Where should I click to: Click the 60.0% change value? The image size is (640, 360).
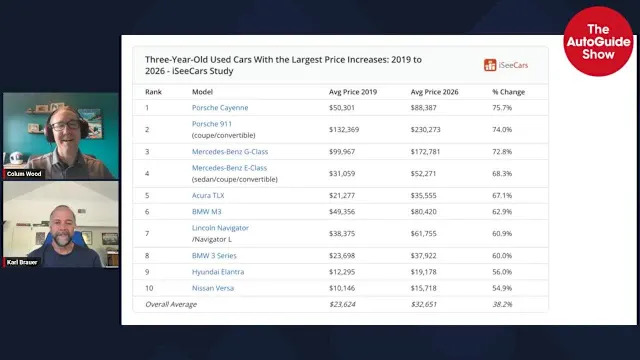pyautogui.click(x=502, y=256)
